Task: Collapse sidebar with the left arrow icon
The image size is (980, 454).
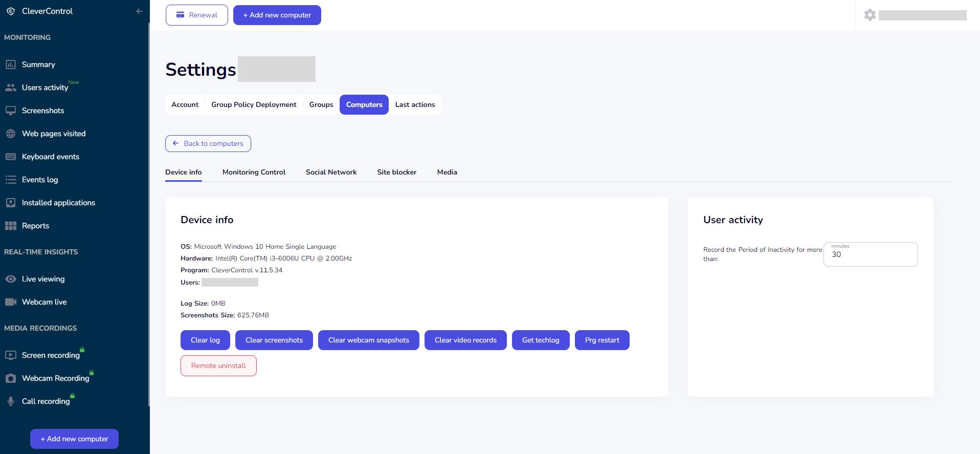Action: (x=139, y=11)
